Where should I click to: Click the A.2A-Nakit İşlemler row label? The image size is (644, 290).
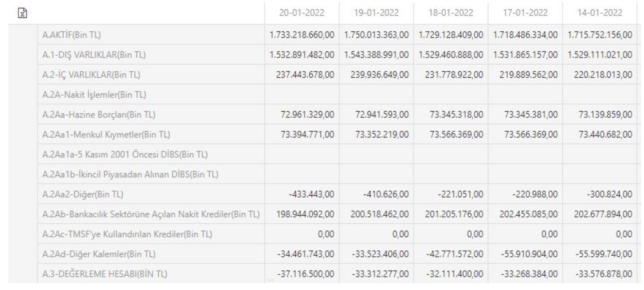[x=94, y=95]
